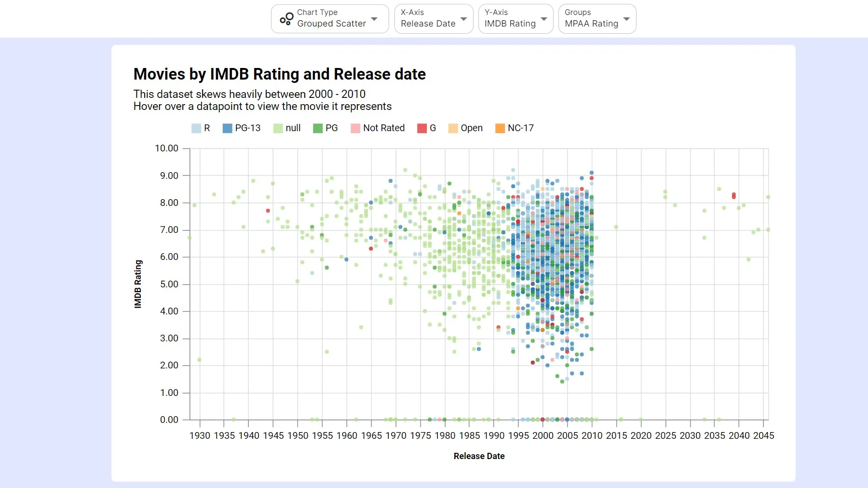Click the R legend color swatch
This screenshot has height=488, width=868.
click(x=196, y=128)
